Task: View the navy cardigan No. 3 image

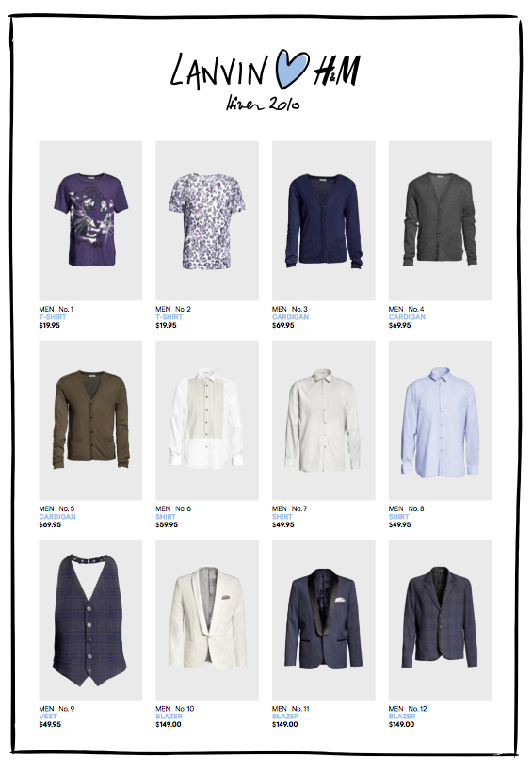Action: (x=324, y=220)
